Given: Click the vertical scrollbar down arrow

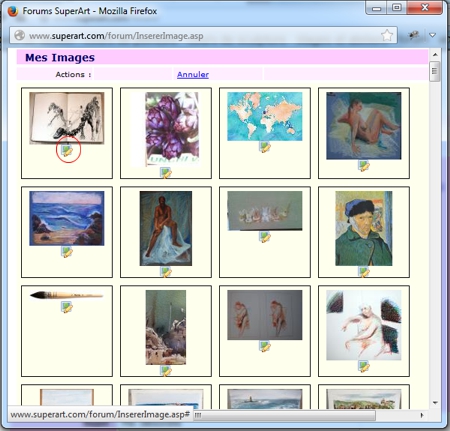Looking at the screenshot, I should coord(435,403).
